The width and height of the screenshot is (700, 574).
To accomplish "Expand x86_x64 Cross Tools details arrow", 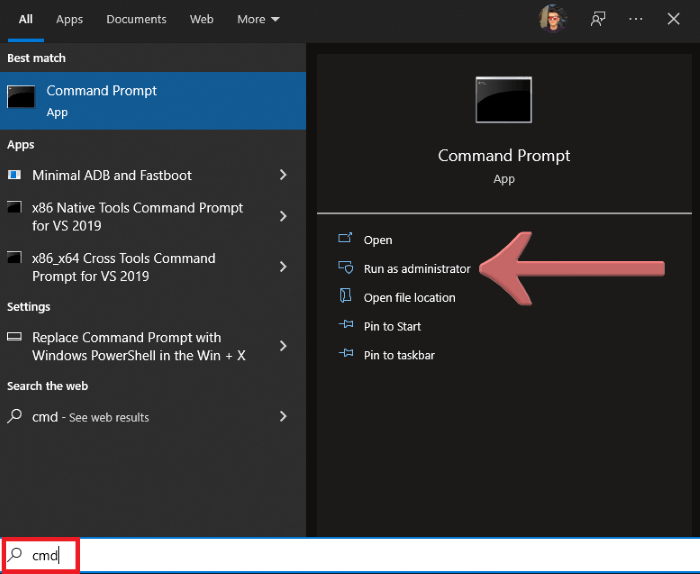I will coord(283,267).
